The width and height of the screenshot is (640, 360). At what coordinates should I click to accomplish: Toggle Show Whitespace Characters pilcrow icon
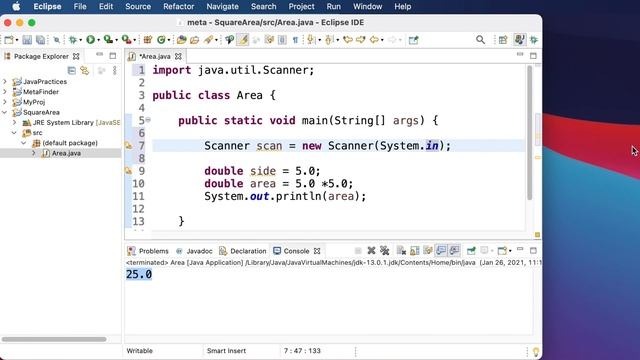pos(295,40)
